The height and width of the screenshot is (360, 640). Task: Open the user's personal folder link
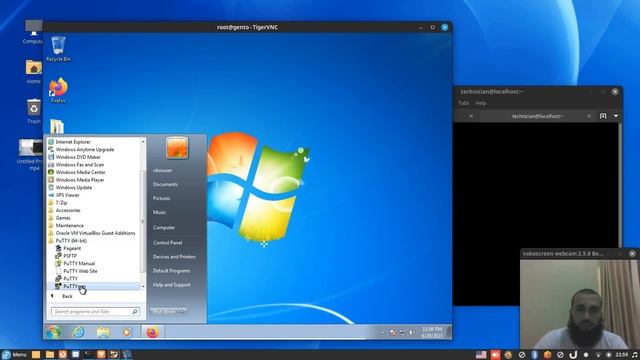[162, 170]
